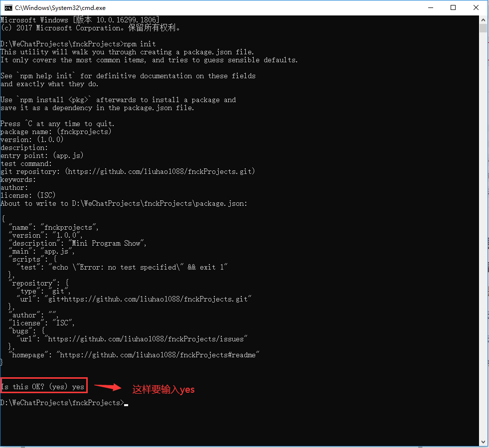This screenshot has height=448, width=489.
Task: Click the 'About to write to' package.json line
Action: tap(124, 204)
